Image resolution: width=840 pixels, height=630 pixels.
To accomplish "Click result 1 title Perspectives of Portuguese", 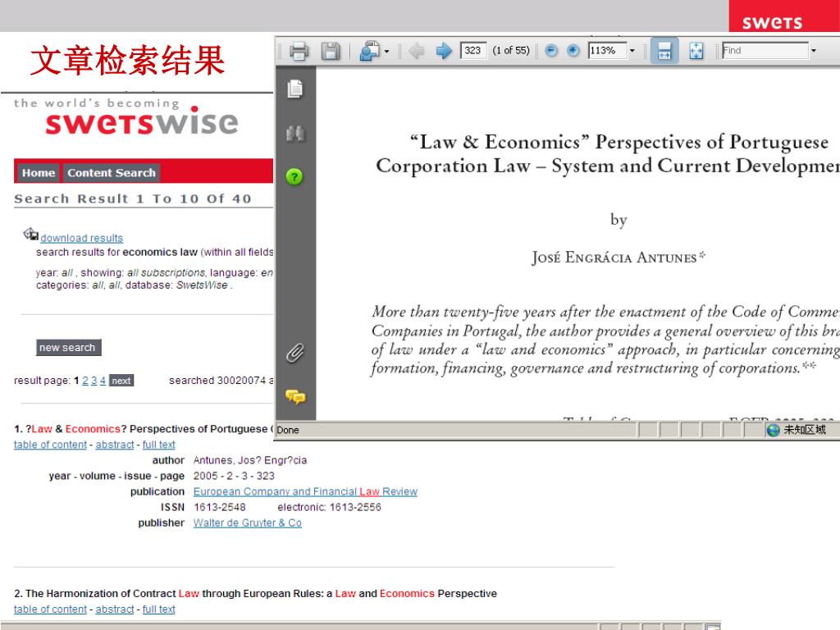I will point(144,429).
